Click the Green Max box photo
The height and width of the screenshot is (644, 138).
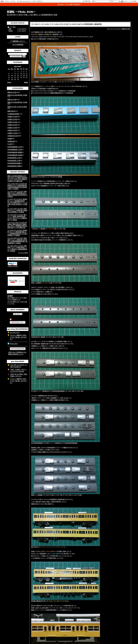tap(65, 61)
